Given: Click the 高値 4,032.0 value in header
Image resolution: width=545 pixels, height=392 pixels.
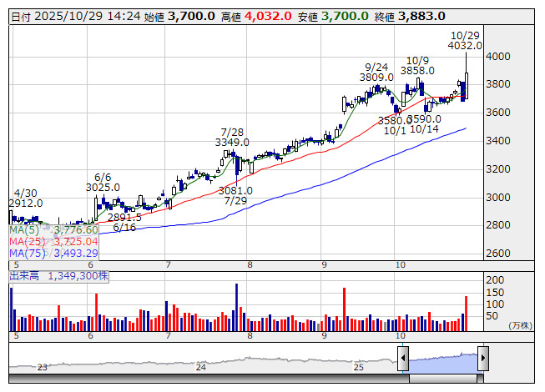Looking at the screenshot, I should coord(268,16).
